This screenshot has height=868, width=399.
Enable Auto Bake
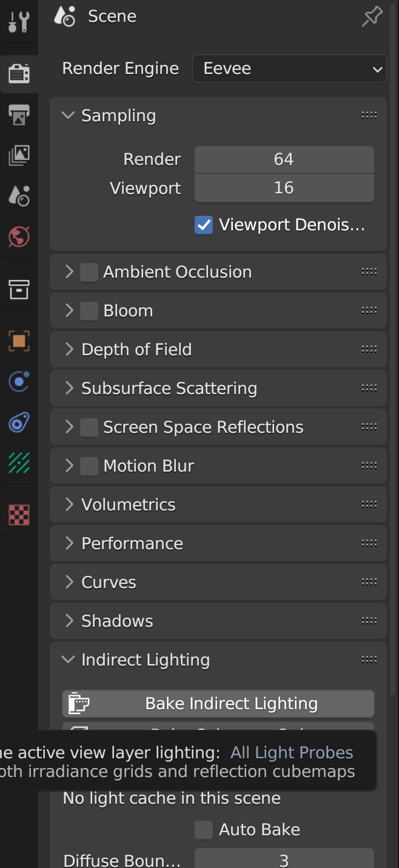click(x=204, y=829)
